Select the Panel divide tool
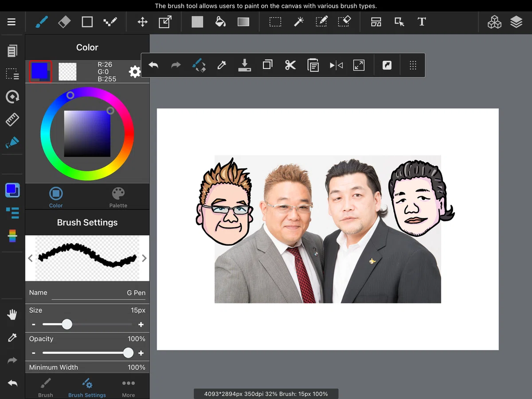 376,22
